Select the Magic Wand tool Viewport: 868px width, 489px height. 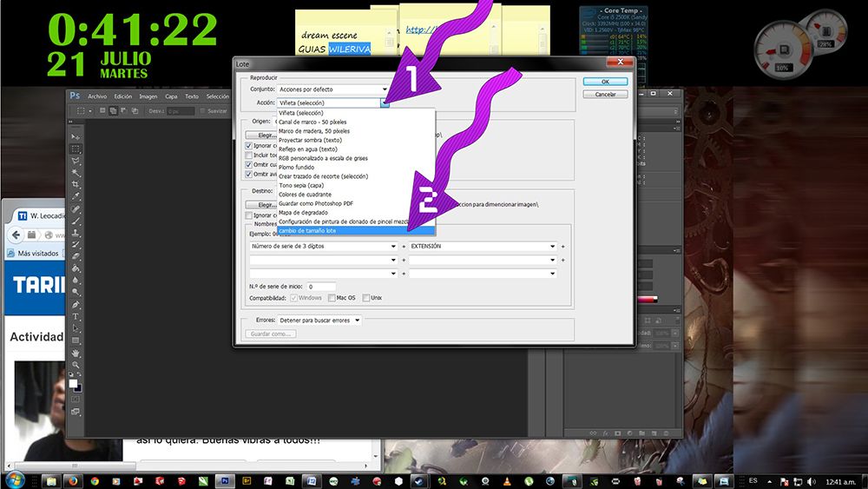(x=76, y=173)
